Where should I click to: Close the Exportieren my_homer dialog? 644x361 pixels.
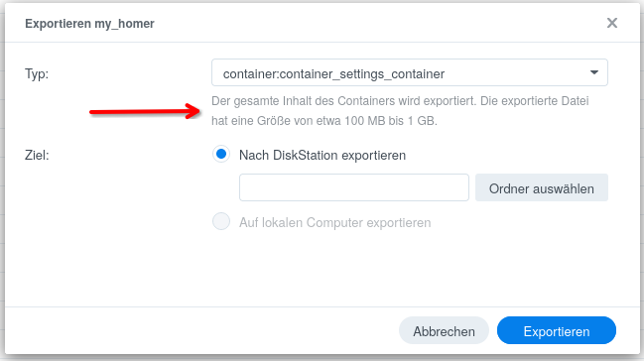click(x=612, y=23)
